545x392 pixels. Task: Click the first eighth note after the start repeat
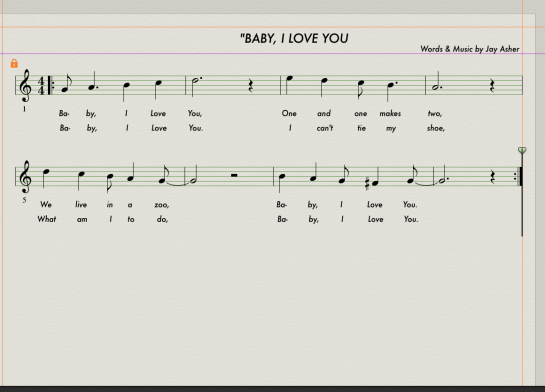(x=66, y=84)
